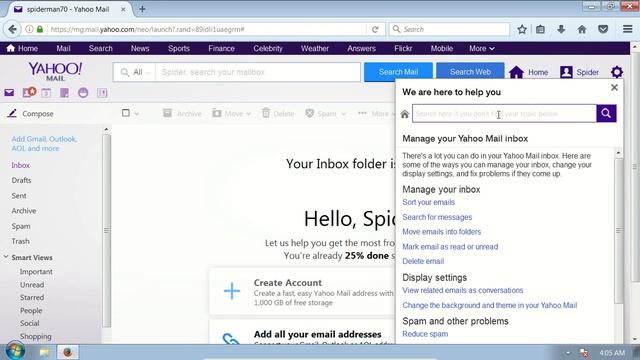Click the mailbox search input field
640x360 pixels.
click(x=258, y=72)
